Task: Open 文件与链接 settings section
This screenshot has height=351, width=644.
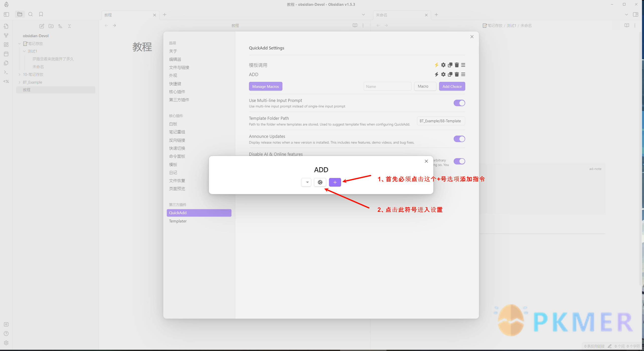Action: point(179,67)
